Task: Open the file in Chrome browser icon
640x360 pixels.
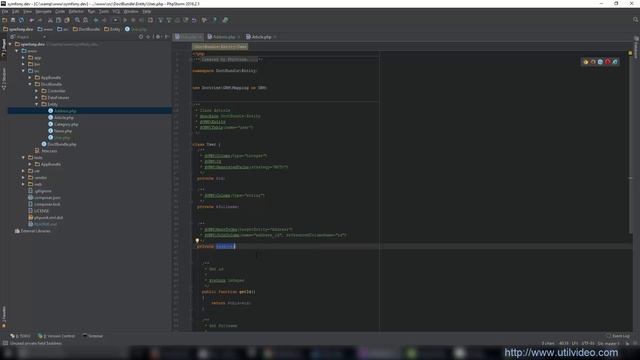Action: [x=586, y=62]
